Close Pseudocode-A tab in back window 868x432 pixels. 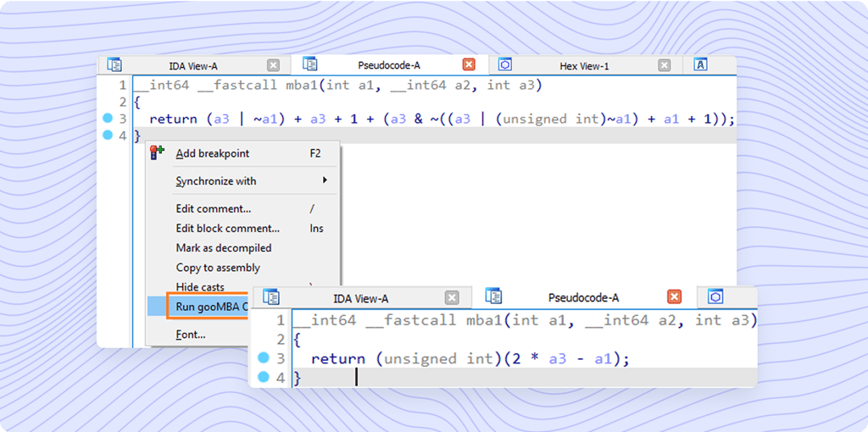coord(469,64)
